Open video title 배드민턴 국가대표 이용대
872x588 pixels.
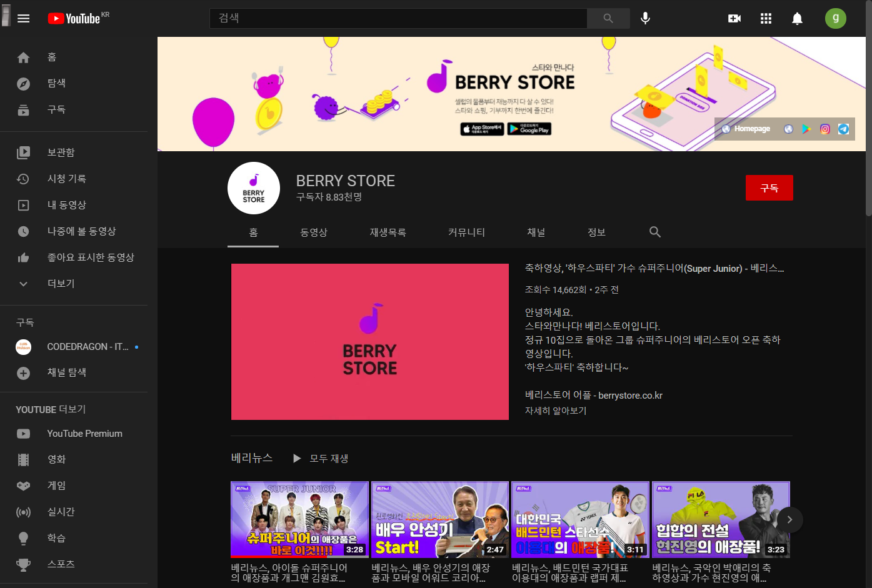pyautogui.click(x=570, y=573)
